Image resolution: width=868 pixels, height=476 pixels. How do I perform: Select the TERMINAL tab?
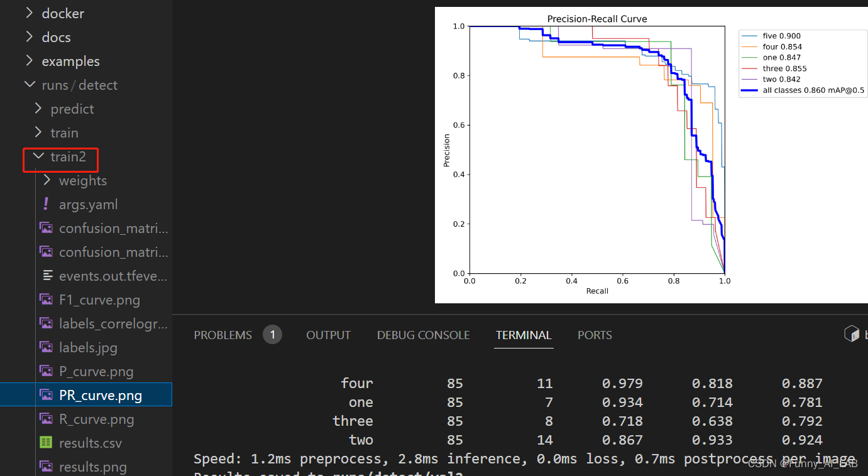click(x=524, y=335)
